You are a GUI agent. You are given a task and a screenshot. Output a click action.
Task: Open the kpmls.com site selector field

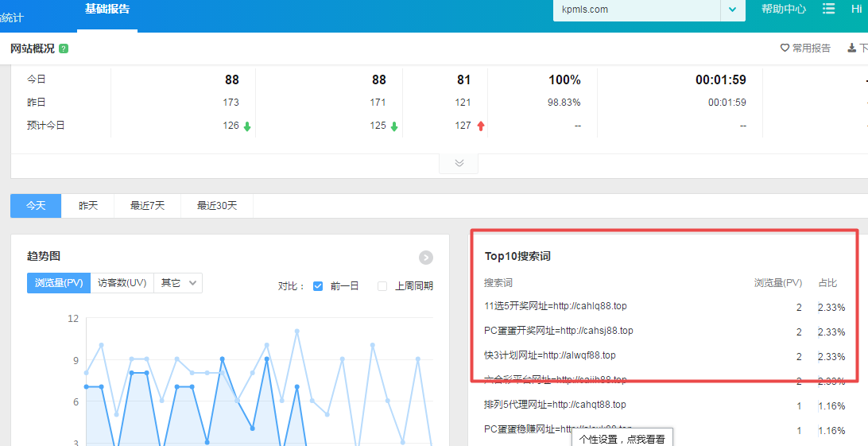[x=637, y=10]
